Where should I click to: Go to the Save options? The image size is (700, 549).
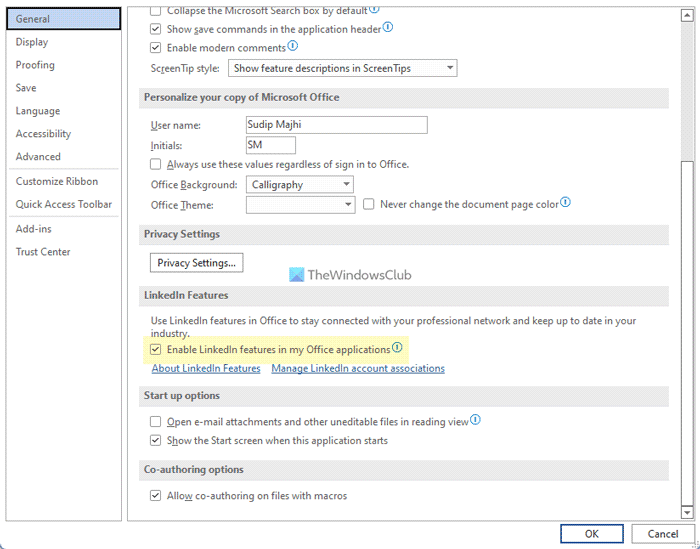pyautogui.click(x=63, y=88)
